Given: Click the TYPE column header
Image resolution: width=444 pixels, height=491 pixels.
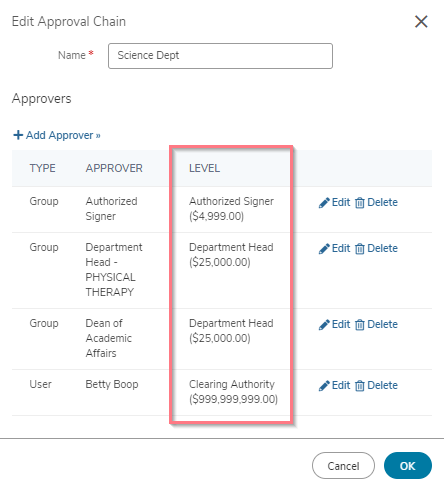Looking at the screenshot, I should click(x=42, y=168).
